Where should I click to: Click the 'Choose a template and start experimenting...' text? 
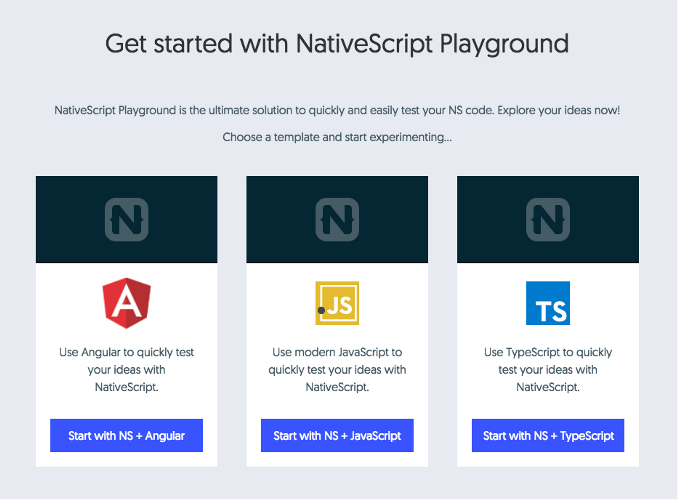click(337, 137)
